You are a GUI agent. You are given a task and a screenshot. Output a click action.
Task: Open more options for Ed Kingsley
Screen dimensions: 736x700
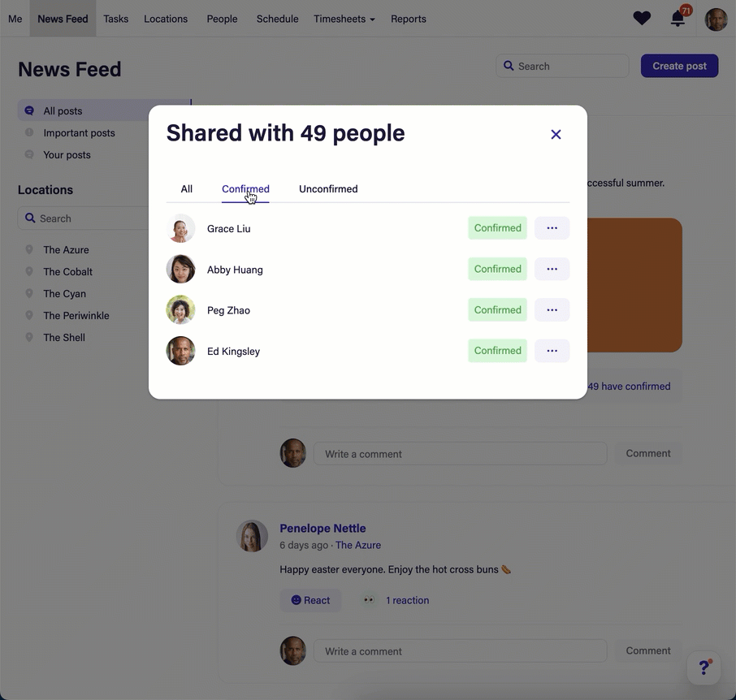[552, 351]
